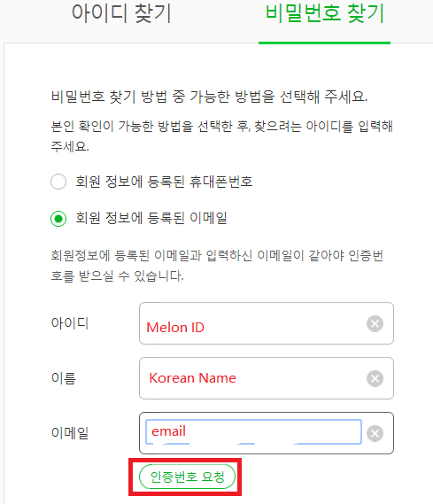Image resolution: width=433 pixels, height=504 pixels.
Task: Click the 회원 정보에 등록된 휴대폰번호 label text
Action: (x=164, y=182)
